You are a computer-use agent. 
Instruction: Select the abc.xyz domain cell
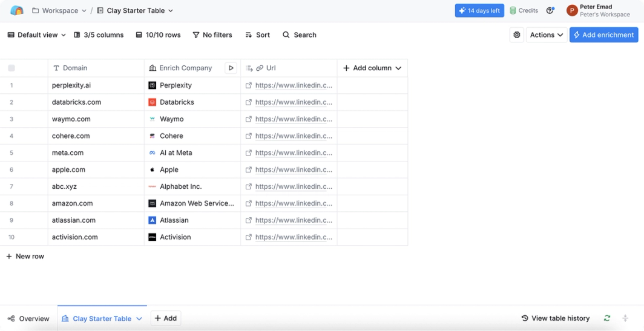pos(96,186)
